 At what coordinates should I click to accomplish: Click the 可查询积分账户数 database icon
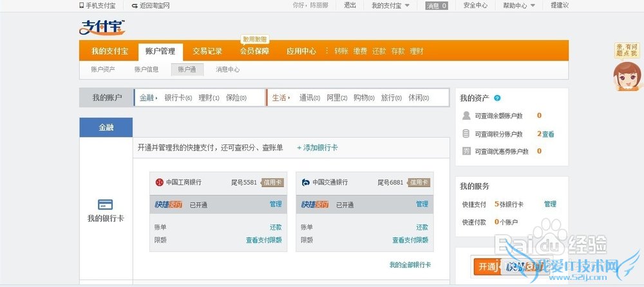(466, 134)
